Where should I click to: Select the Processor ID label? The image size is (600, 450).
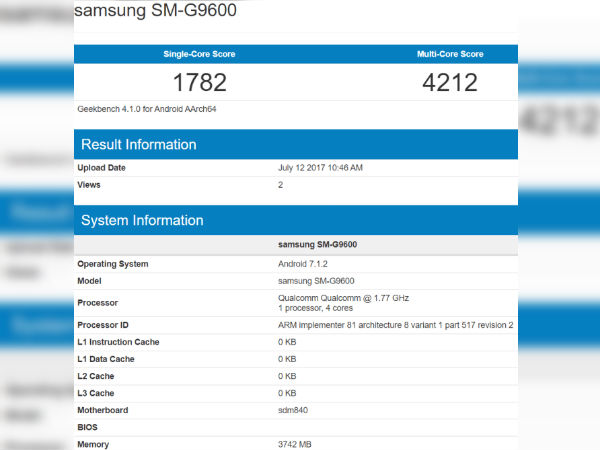103,325
